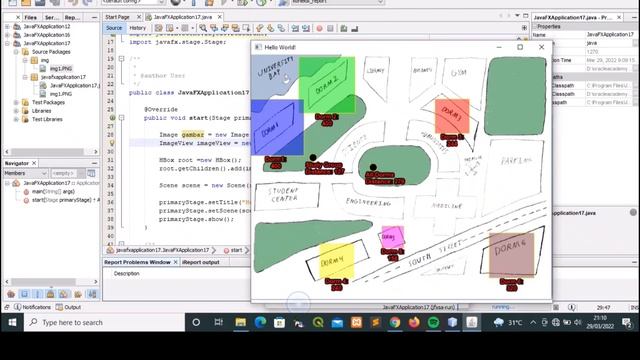Viewport: 640px width, 360px height.
Task: Find next occurrence editor toolbar icon
Action: [225, 28]
